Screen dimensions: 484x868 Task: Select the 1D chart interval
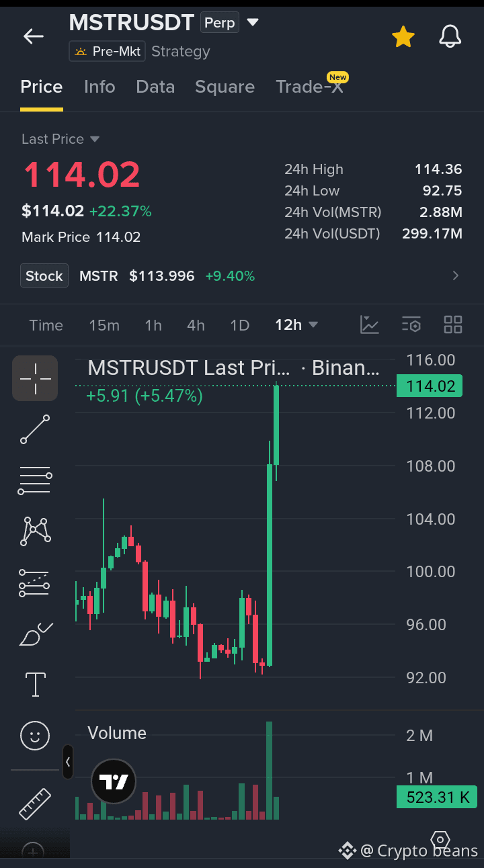[x=239, y=325]
